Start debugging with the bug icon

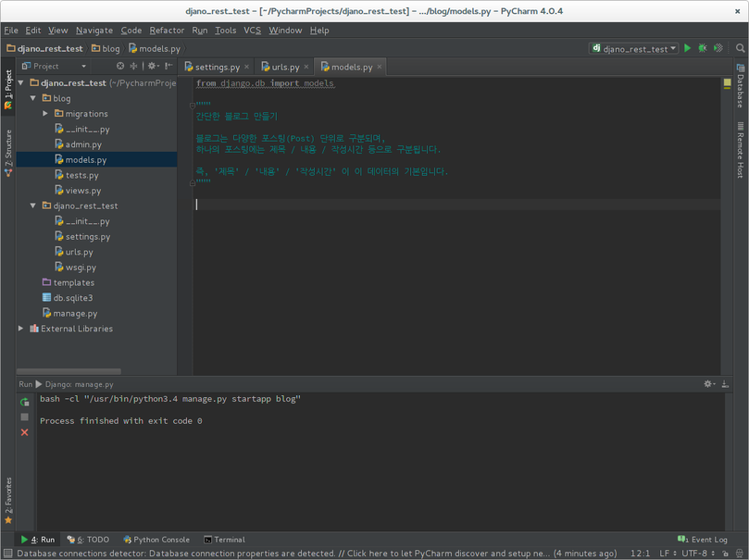[x=703, y=48]
